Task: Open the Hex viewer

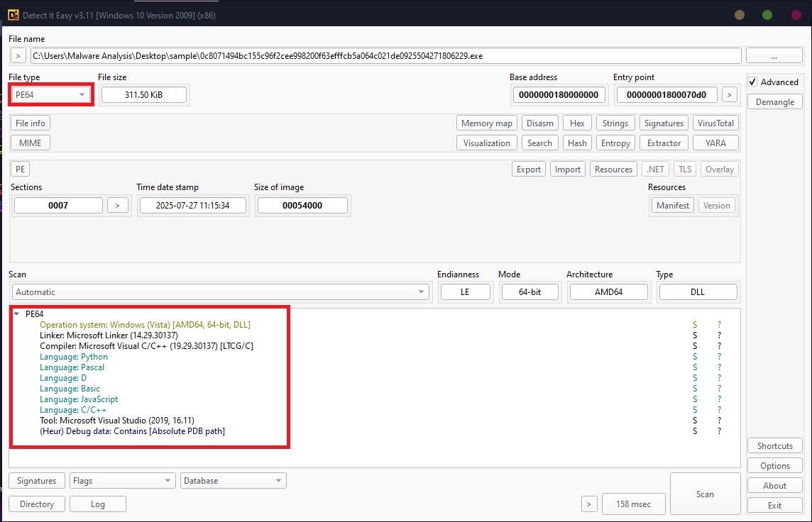Action: 577,123
